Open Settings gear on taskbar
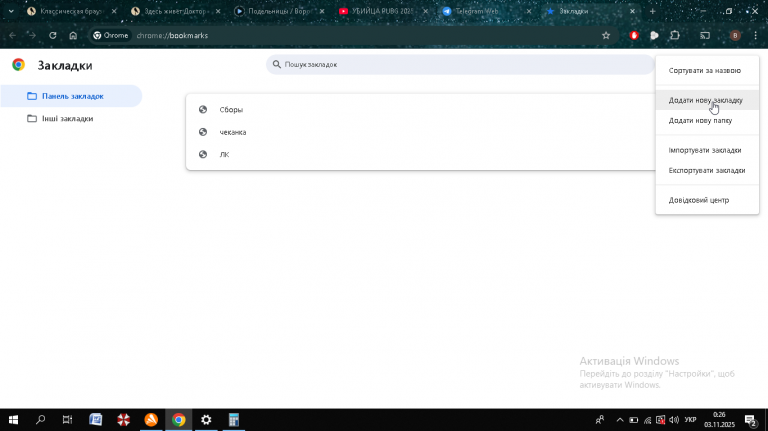The width and height of the screenshot is (768, 431). click(206, 420)
